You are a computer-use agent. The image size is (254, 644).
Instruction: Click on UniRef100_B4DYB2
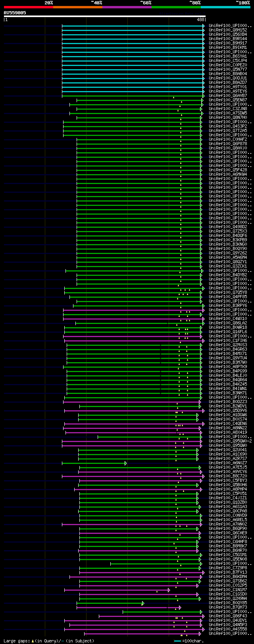tap(228, 275)
